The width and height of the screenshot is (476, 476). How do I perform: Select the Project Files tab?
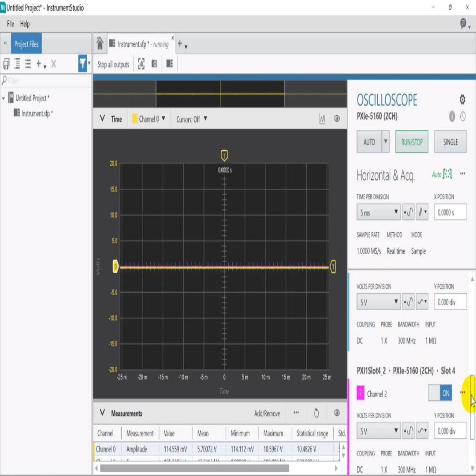26,44
